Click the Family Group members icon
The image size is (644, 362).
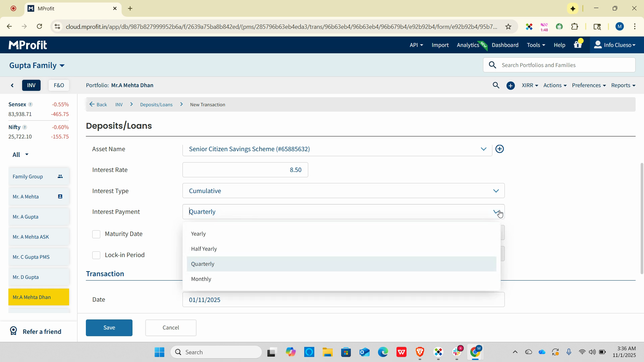[x=60, y=177]
